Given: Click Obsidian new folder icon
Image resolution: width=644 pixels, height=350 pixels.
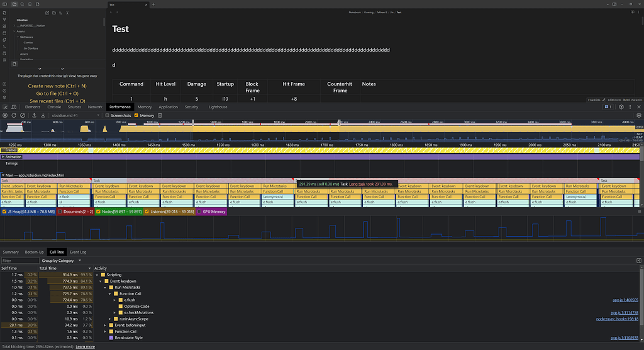Looking at the screenshot, I should 54,13.
